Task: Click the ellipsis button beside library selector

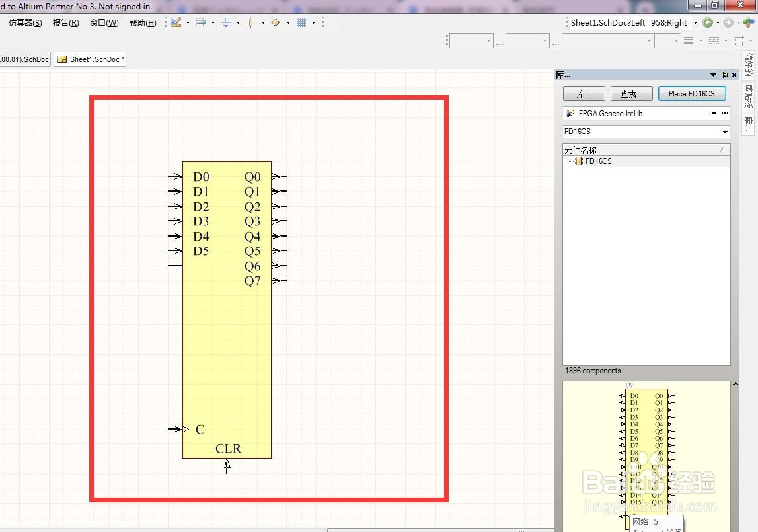Action: tap(725, 113)
